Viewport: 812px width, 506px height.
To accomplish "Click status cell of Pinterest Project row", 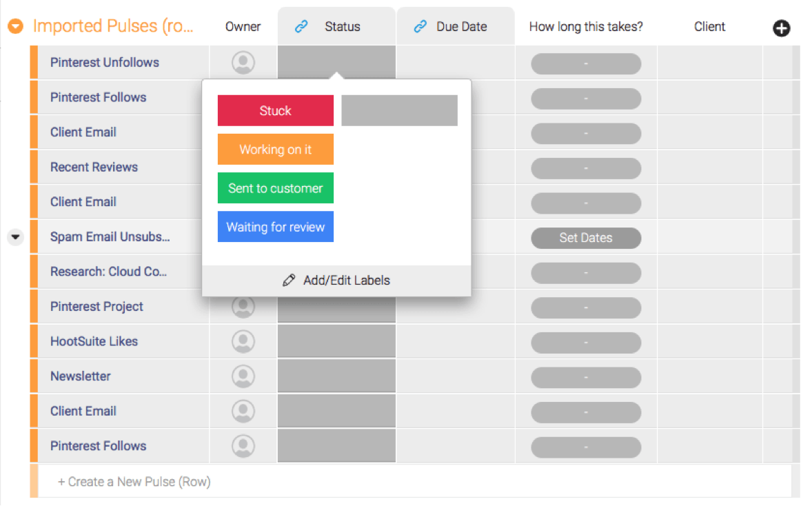I will coord(336,310).
